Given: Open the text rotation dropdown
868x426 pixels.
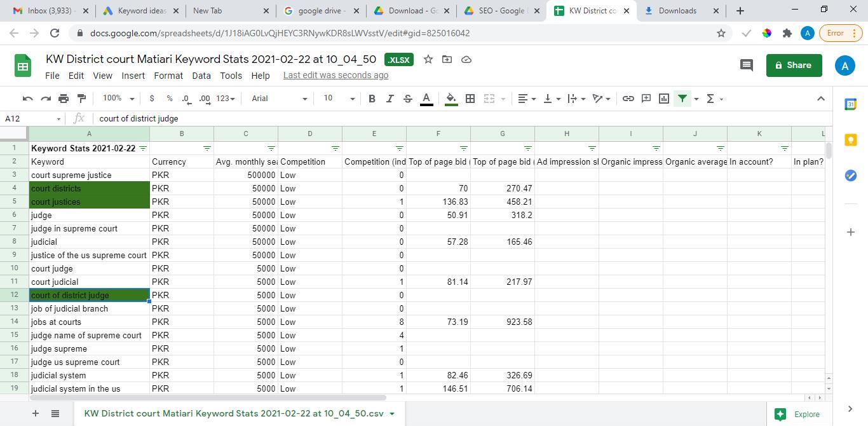Looking at the screenshot, I should pos(601,99).
